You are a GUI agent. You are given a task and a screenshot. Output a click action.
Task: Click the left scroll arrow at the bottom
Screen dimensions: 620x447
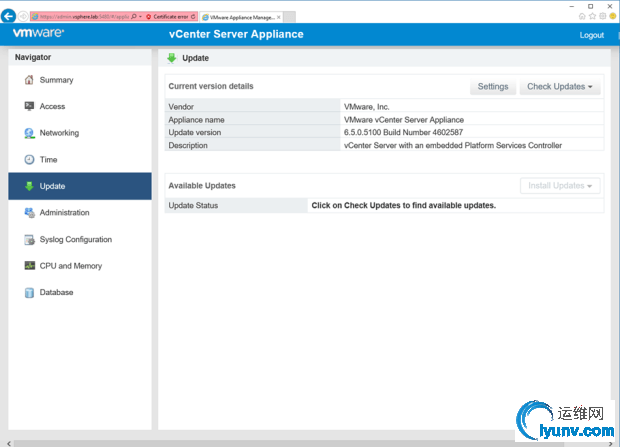9,443
